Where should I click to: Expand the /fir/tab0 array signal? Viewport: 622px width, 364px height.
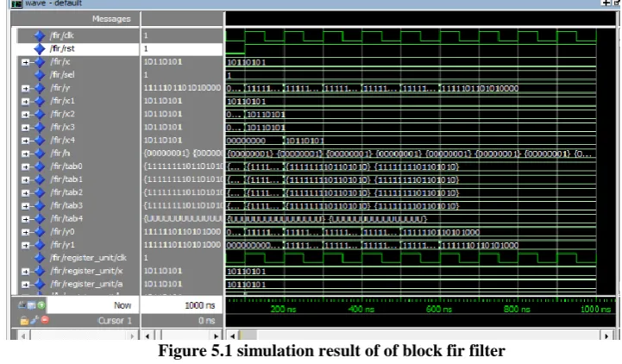pos(26,167)
